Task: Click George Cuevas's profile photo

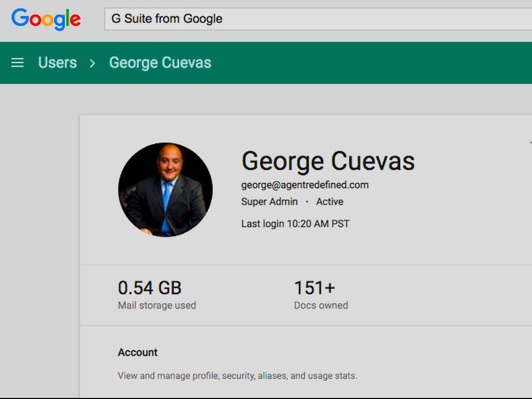Action: tap(165, 190)
